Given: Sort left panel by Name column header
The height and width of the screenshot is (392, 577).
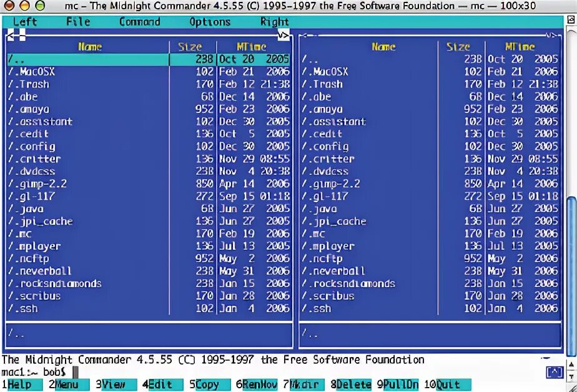Looking at the screenshot, I should coord(90,47).
